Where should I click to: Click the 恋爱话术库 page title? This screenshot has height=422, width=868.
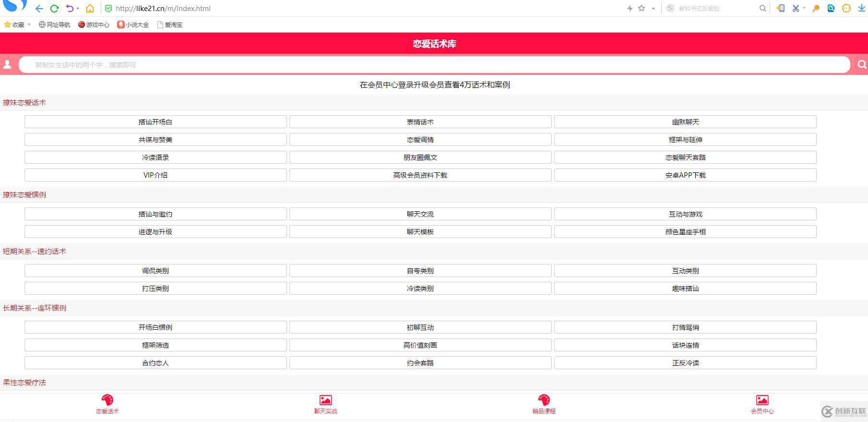[x=434, y=44]
